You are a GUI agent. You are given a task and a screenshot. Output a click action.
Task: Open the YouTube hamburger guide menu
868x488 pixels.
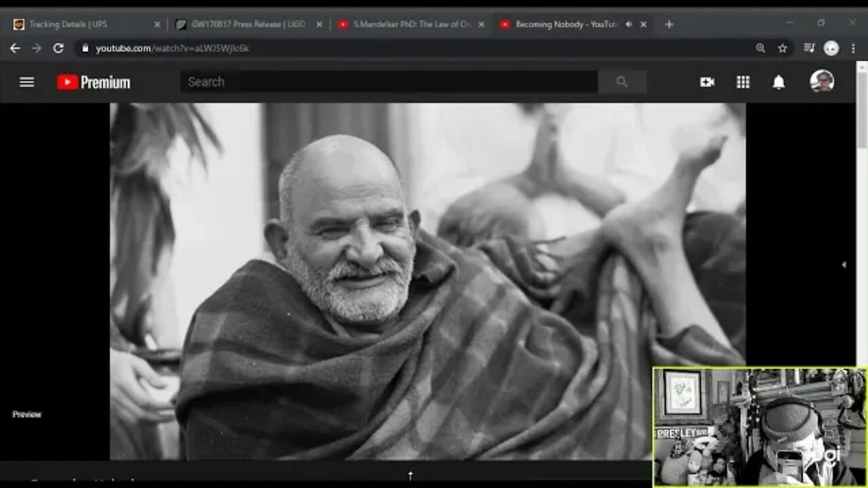26,82
